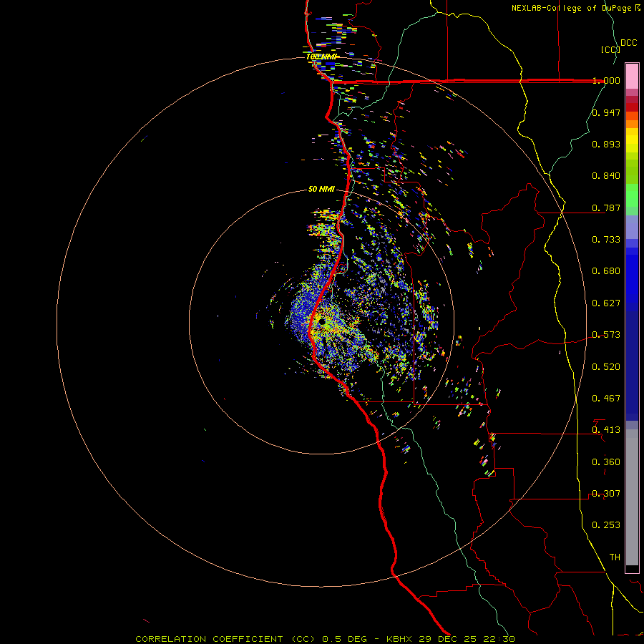The image size is (644, 644).
Task: Click the 0.573 scale value
Action: 606,335
